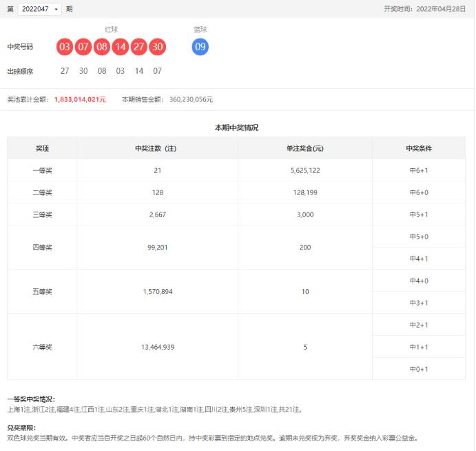The height and width of the screenshot is (451, 476).
Task: Click the 中5+1 condition cell
Action: pos(419,215)
